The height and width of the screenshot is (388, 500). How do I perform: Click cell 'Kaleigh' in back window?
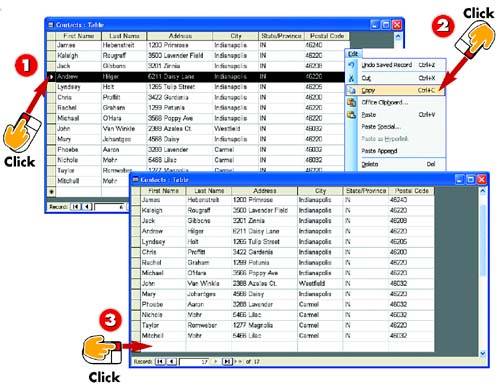(79, 56)
